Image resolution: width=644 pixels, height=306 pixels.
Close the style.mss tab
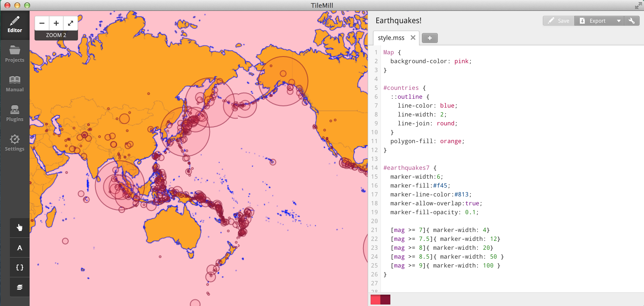(x=413, y=38)
